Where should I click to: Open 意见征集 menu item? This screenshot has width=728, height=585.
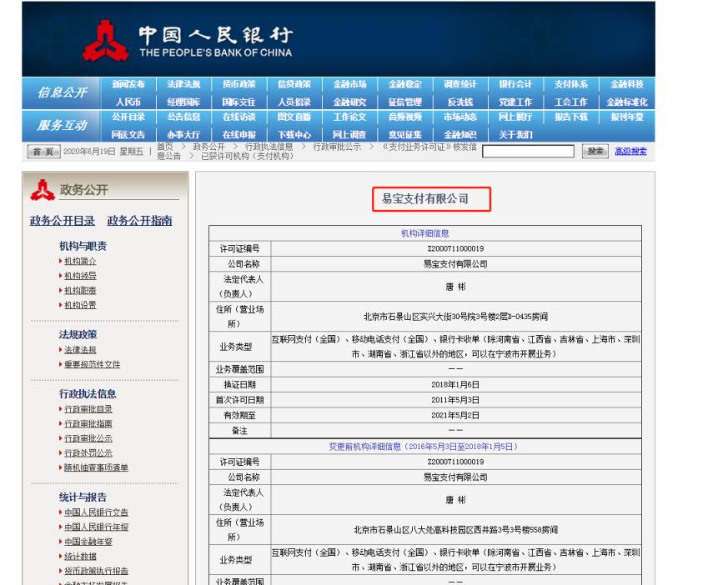click(404, 134)
